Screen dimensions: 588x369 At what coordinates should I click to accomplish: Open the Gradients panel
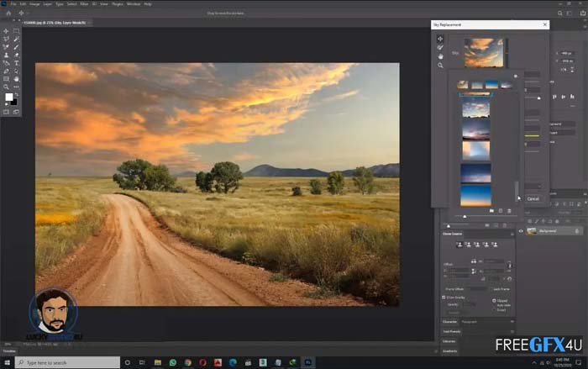click(x=449, y=351)
